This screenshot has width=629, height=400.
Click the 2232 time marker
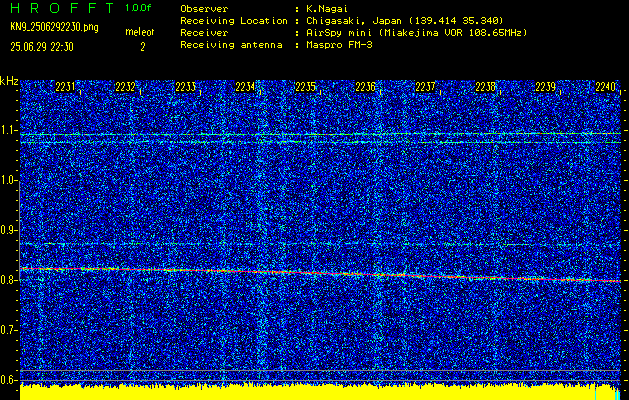point(125,87)
